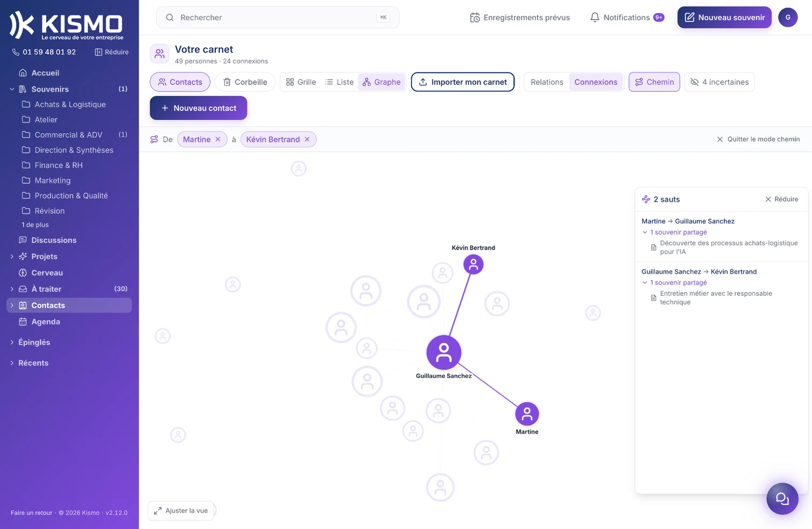Switch to the Liste view tab

tap(339, 82)
